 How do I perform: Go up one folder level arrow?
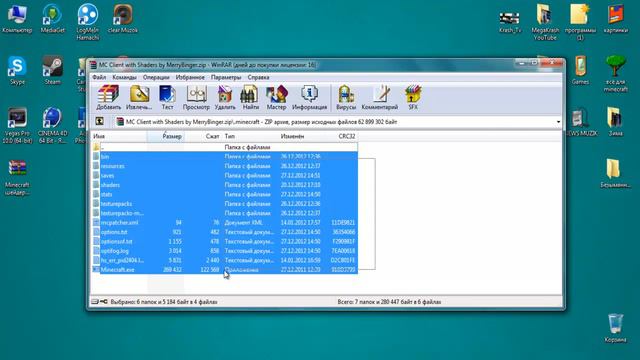(99, 122)
